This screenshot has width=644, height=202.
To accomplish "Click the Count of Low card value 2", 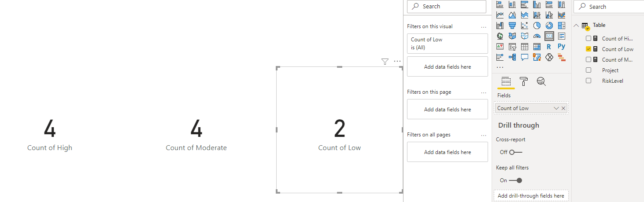I will (x=340, y=129).
